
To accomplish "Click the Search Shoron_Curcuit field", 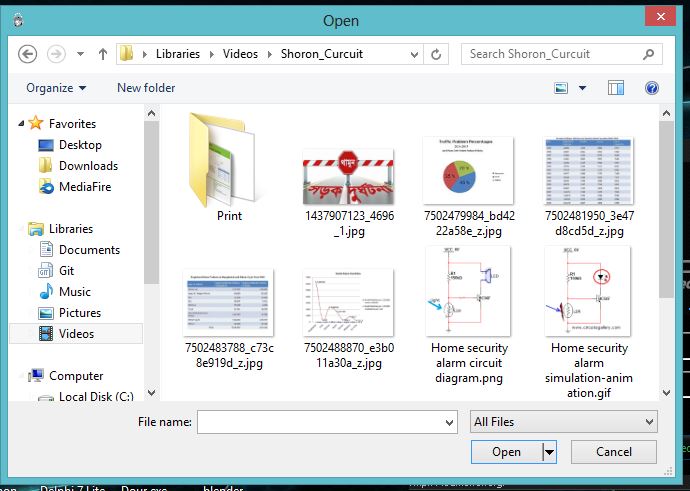I will tap(562, 54).
